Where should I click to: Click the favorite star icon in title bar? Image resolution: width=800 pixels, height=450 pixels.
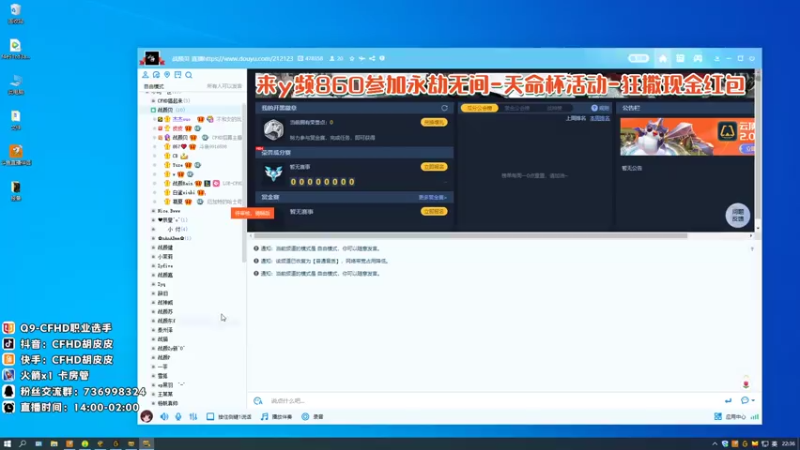[352, 59]
